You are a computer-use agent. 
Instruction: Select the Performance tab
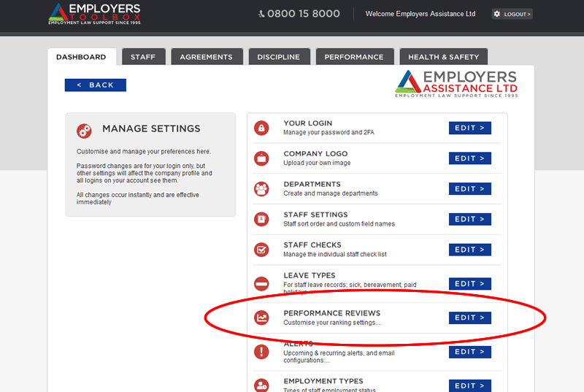click(x=354, y=57)
